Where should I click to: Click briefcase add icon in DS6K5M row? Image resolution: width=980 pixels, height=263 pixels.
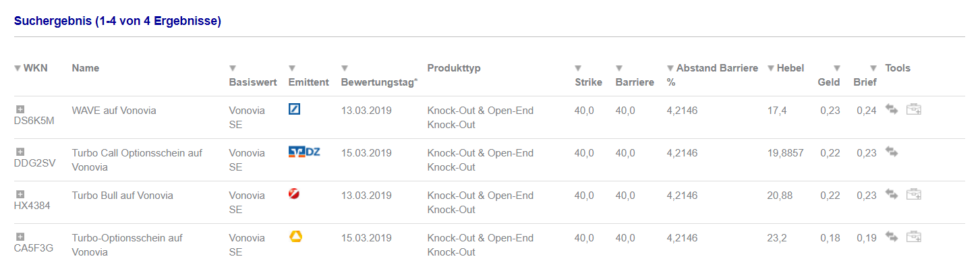pos(914,109)
